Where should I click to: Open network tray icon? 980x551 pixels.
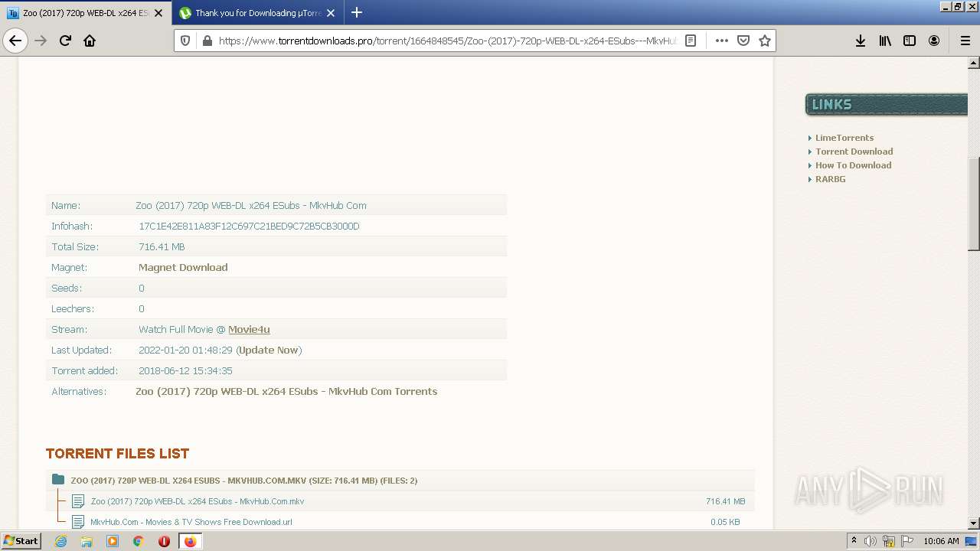coord(889,541)
